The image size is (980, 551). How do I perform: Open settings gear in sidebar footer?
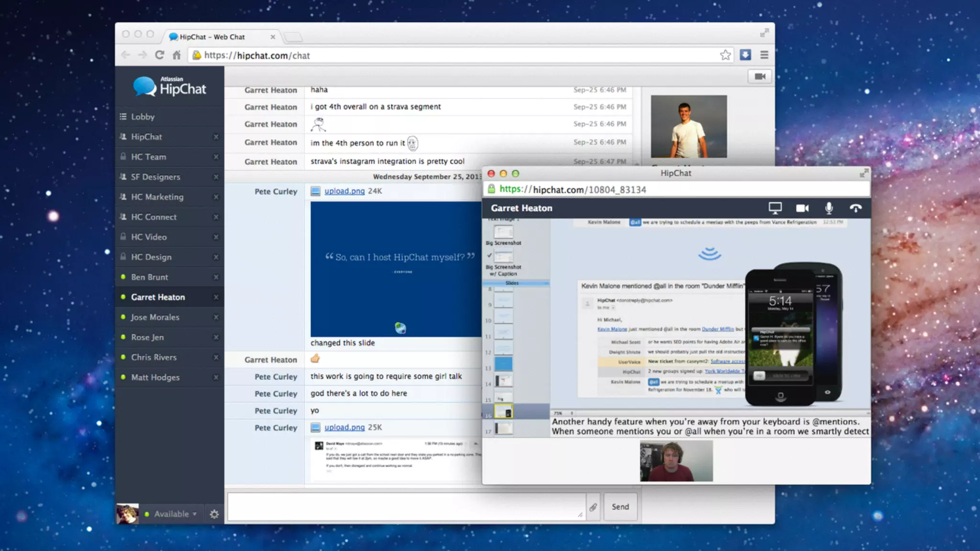(x=214, y=514)
